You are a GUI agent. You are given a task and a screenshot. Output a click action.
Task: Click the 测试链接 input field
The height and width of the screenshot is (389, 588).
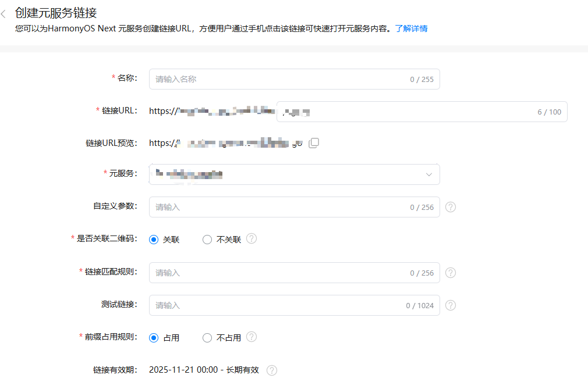262,305
